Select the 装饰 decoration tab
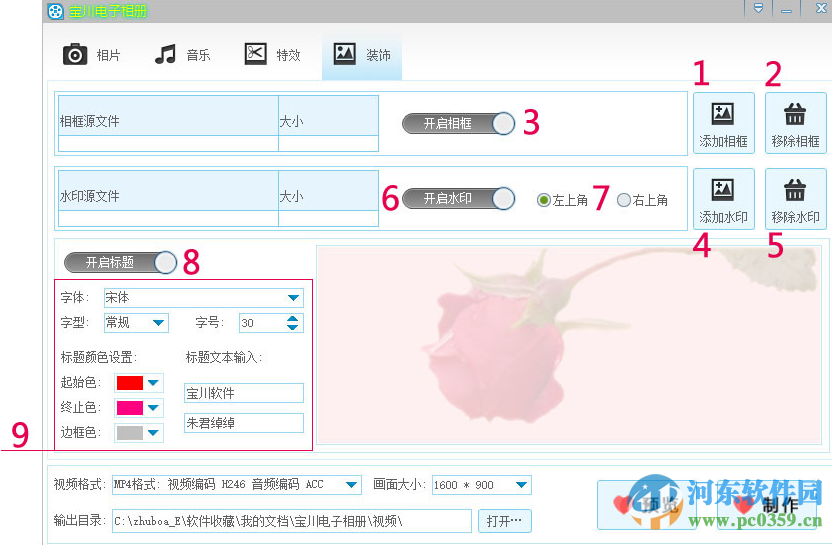The height and width of the screenshot is (545, 832). coord(362,54)
